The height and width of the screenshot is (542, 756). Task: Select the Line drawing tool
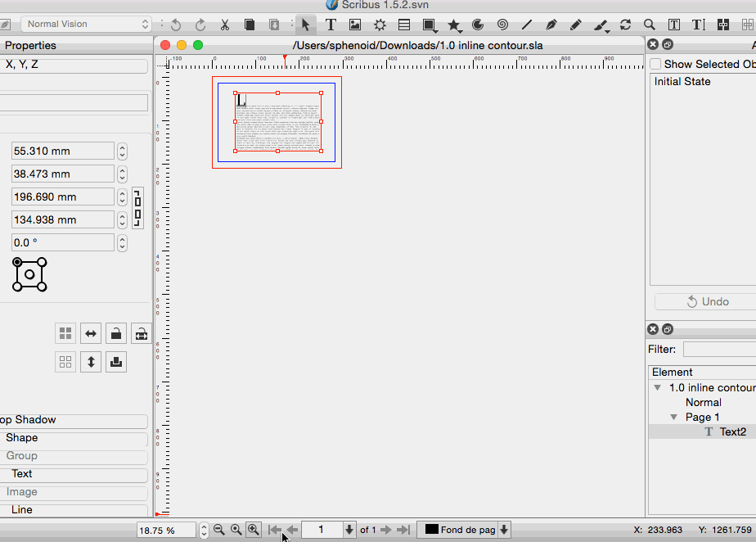pos(526,25)
